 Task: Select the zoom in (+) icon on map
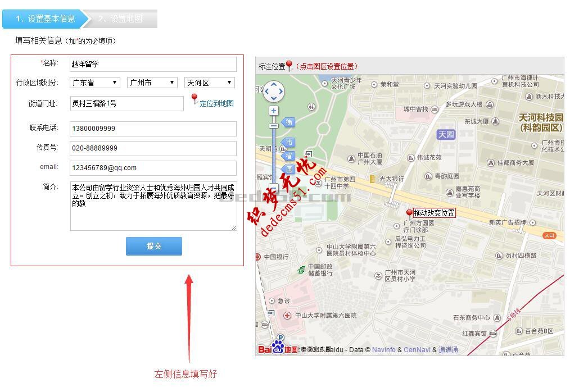click(273, 110)
